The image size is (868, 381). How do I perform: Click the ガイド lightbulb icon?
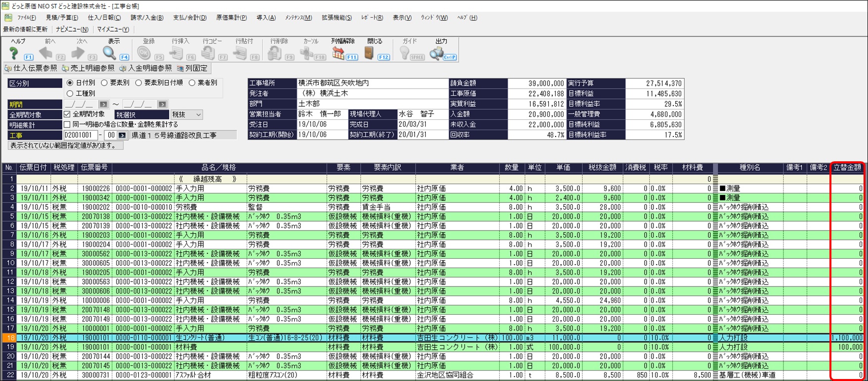404,53
